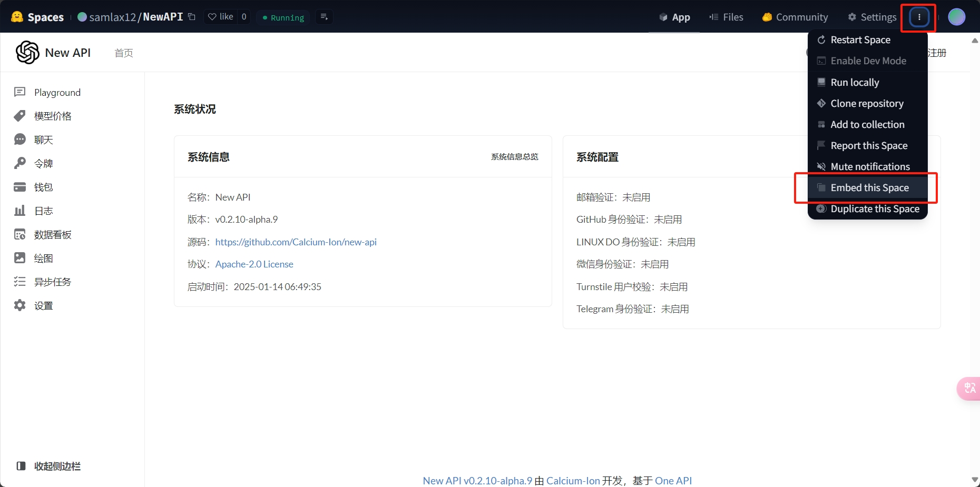Click the 系统状况 heading
The image size is (980, 487).
(195, 109)
